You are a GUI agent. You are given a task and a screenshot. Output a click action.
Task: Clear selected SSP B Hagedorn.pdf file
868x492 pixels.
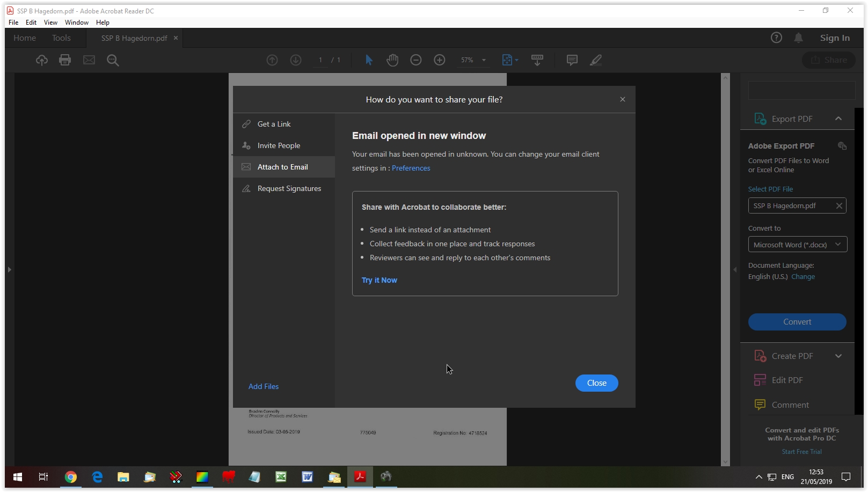[x=839, y=206]
